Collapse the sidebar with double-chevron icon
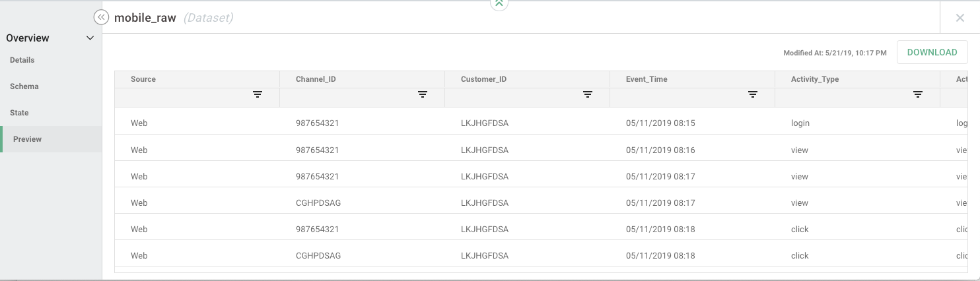 point(101,18)
